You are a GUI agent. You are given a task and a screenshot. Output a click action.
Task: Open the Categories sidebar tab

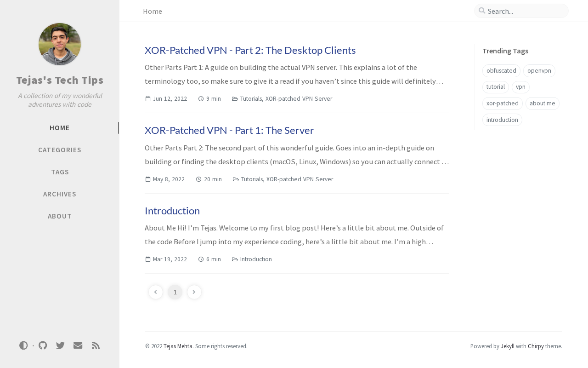coord(60,150)
